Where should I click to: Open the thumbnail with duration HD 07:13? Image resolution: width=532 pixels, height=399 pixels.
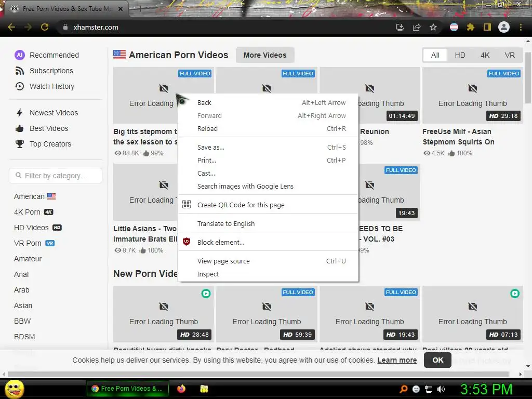click(473, 314)
